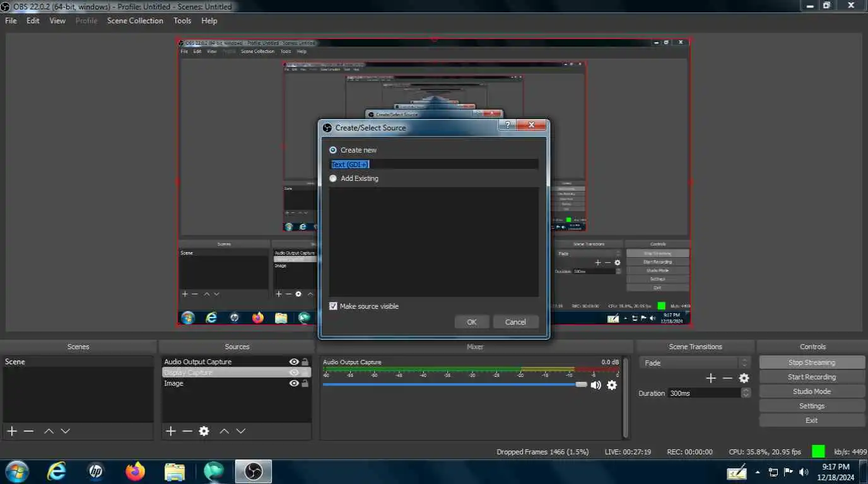Open the Fade transition dropdown
The width and height of the screenshot is (868, 484).
point(695,363)
